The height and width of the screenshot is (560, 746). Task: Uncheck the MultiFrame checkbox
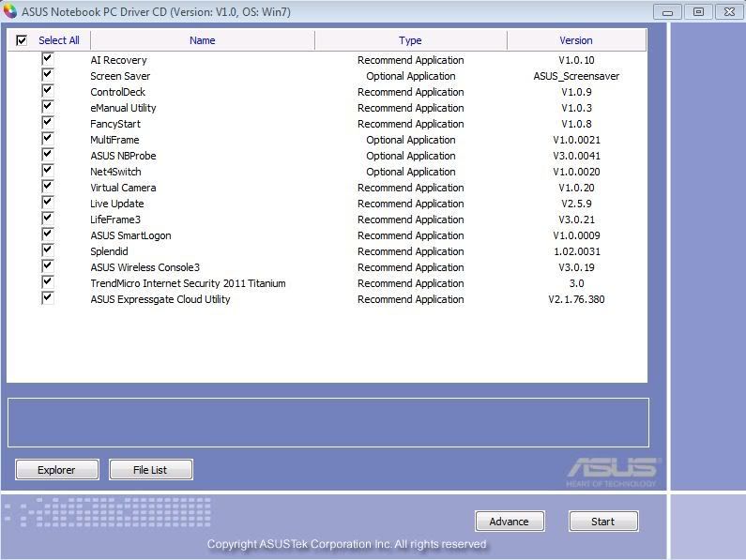pyautogui.click(x=48, y=139)
